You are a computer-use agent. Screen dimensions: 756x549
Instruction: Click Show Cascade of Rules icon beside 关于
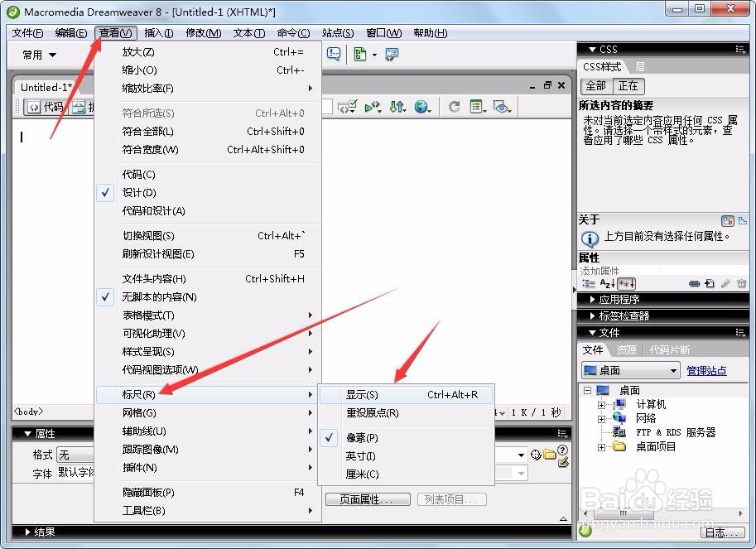728,221
